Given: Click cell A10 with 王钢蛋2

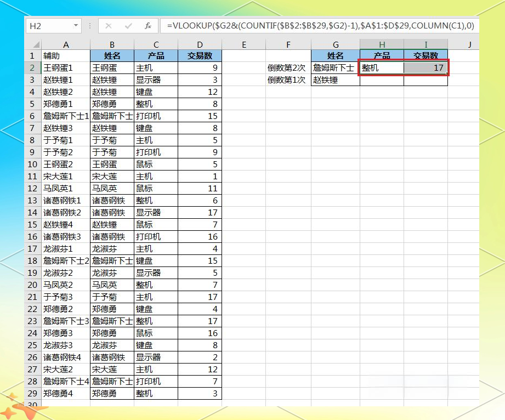Looking at the screenshot, I should (x=66, y=164).
